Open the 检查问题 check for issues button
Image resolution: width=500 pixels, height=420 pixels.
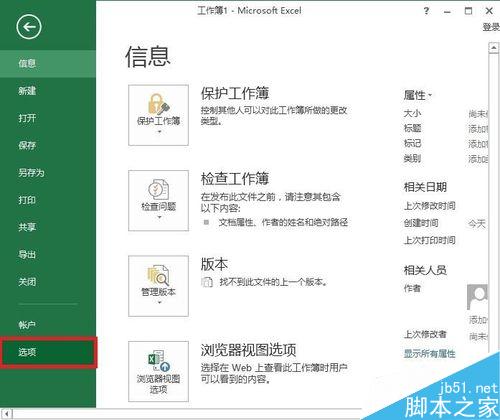[x=158, y=200]
